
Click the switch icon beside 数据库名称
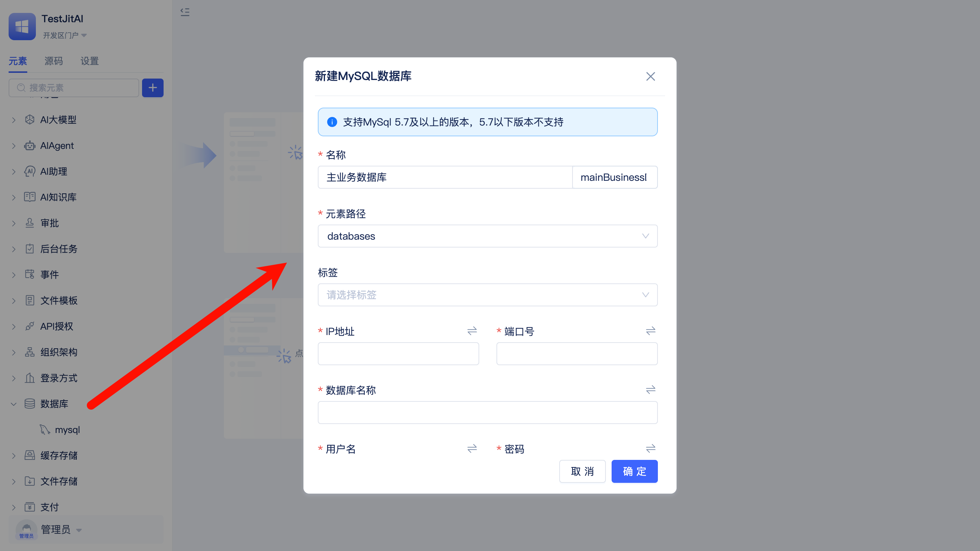point(651,390)
